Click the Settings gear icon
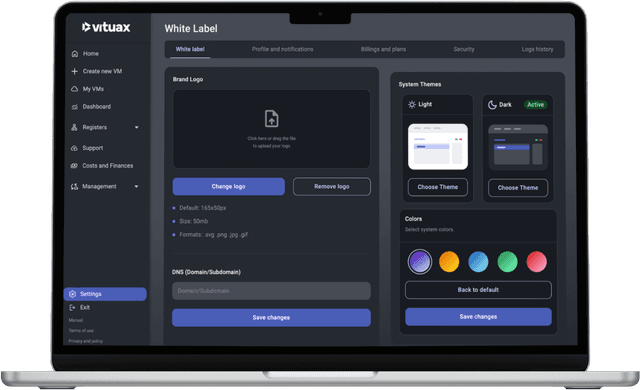Screen dimensions: 640x390 click(73, 294)
